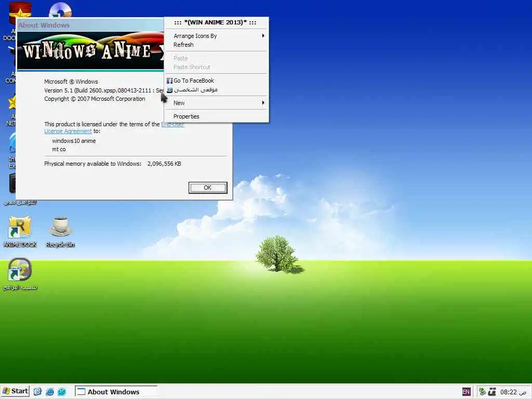Click the 2,096,556 KB memory value
The height and width of the screenshot is (399, 532).
(x=164, y=164)
